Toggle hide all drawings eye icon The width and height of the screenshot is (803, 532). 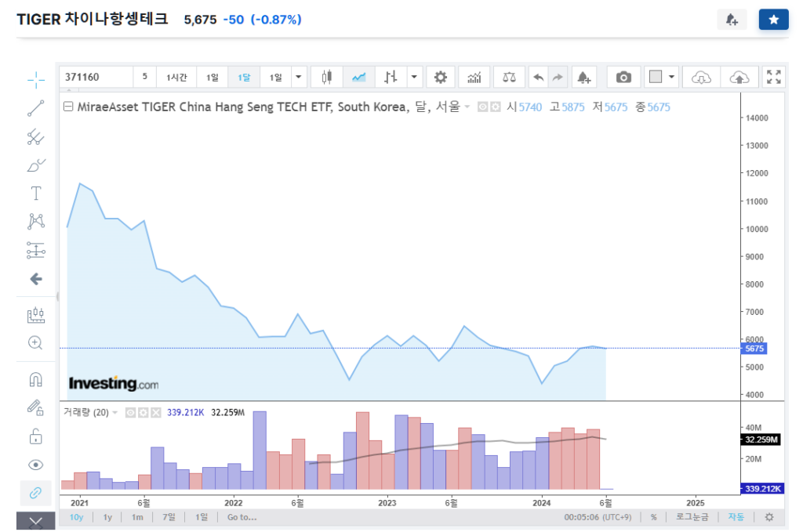pyautogui.click(x=36, y=465)
